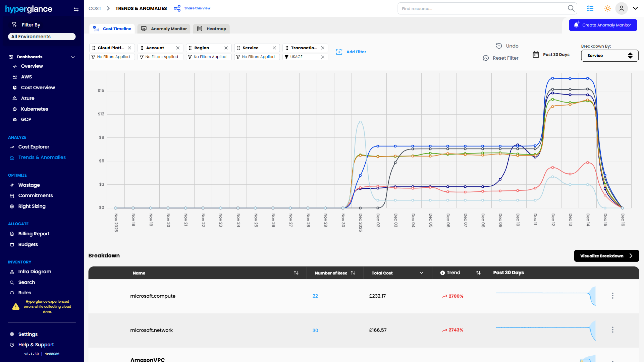Click the Share this view icon
The width and height of the screenshot is (644, 362).
177,8
